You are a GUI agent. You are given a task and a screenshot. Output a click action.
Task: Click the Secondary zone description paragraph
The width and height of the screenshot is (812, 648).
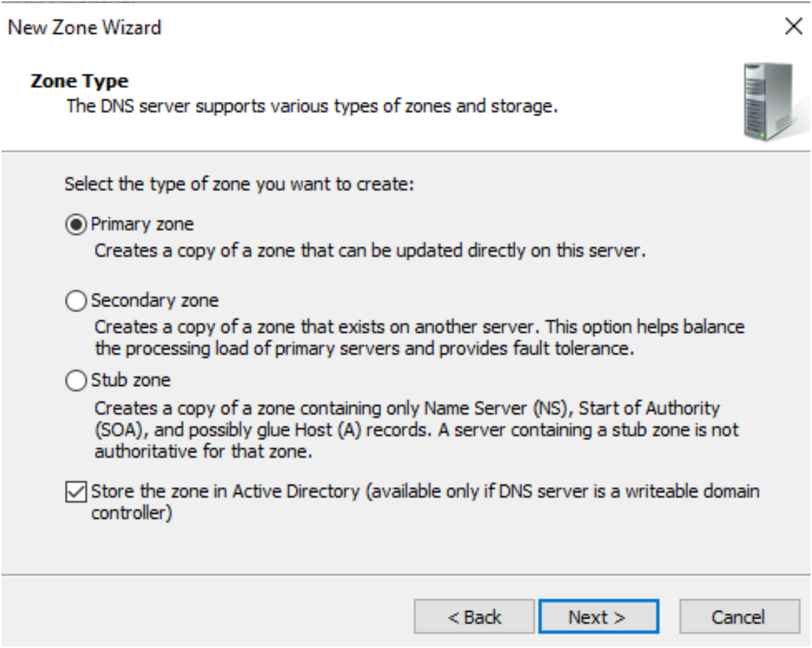(419, 337)
